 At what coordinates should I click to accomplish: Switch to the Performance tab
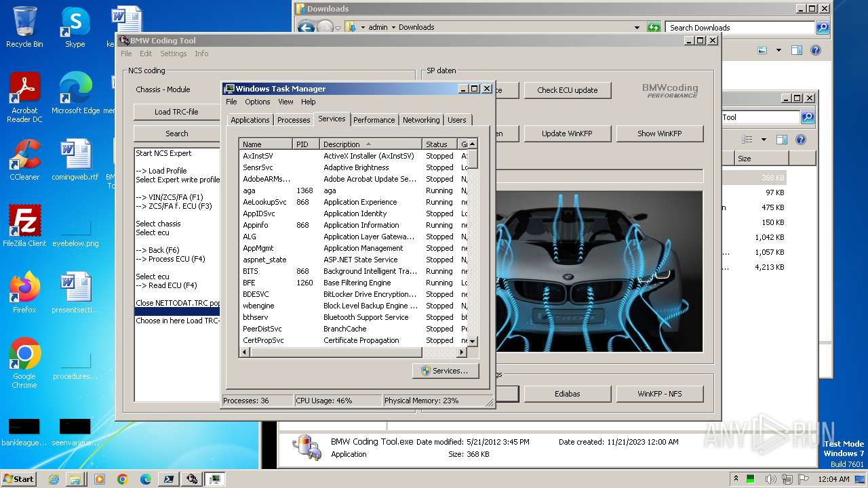pyautogui.click(x=374, y=120)
